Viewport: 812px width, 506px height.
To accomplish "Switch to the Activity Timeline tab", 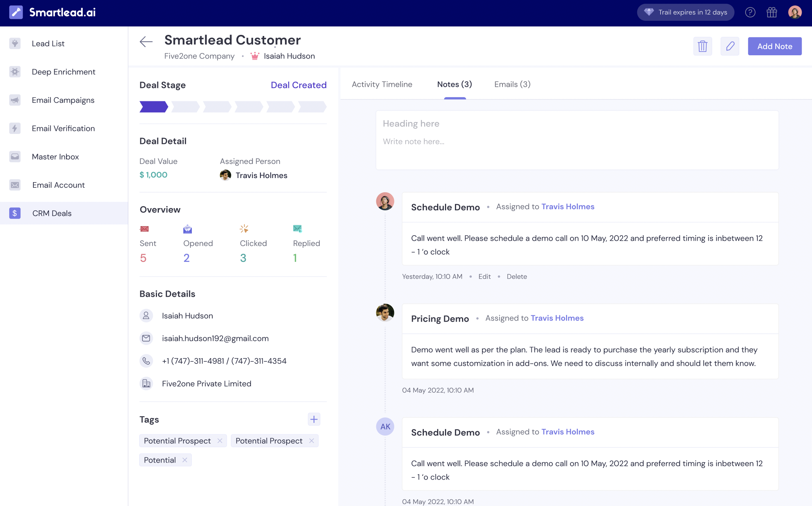I will [382, 84].
